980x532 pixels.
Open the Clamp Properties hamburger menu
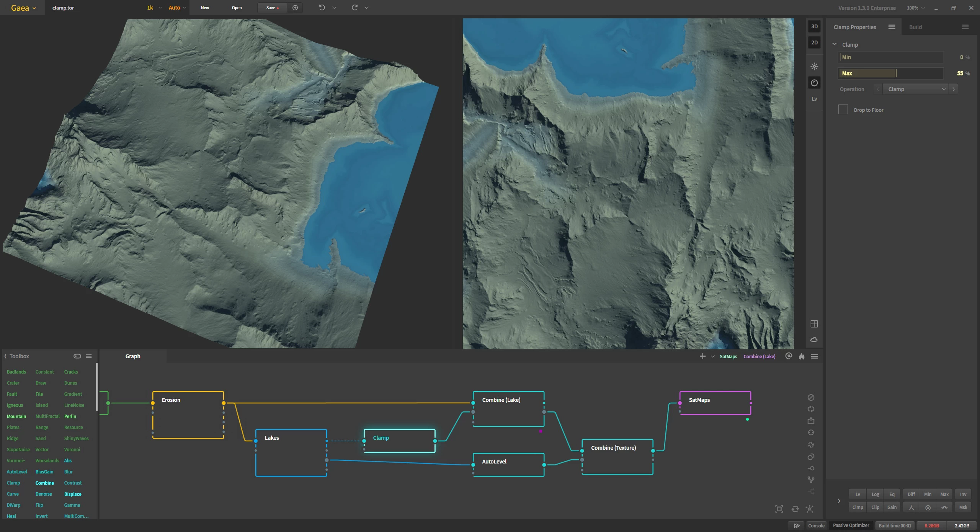(892, 27)
